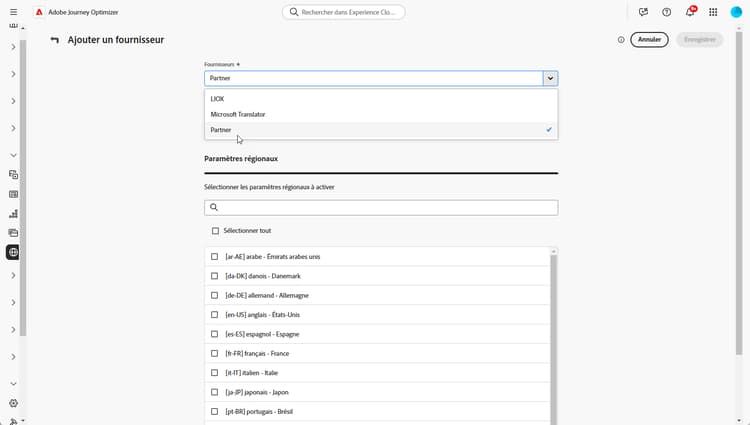Enable the [fr-FR] français - France locale
This screenshot has width=750, height=425.
click(215, 353)
